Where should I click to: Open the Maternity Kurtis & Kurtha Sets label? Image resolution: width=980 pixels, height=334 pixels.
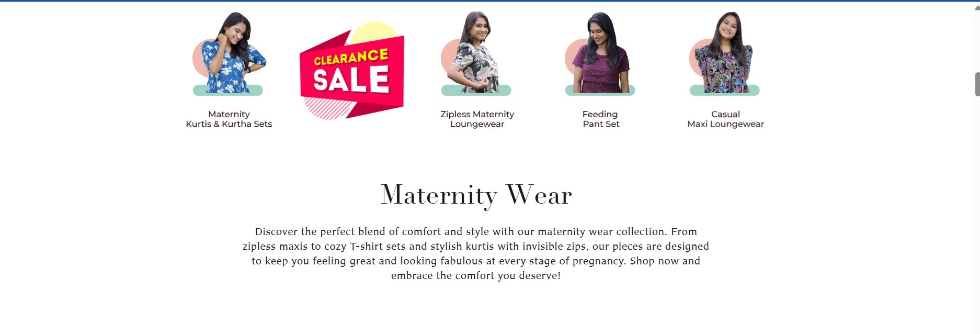point(229,119)
